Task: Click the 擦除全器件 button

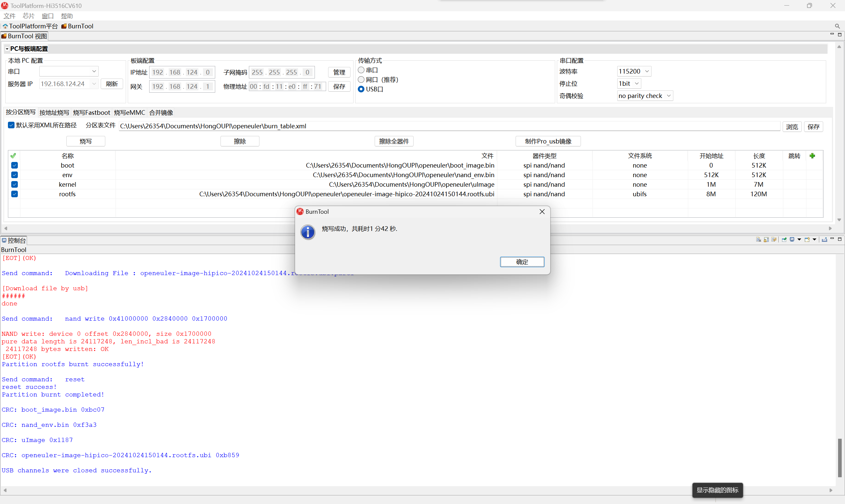Action: (394, 141)
